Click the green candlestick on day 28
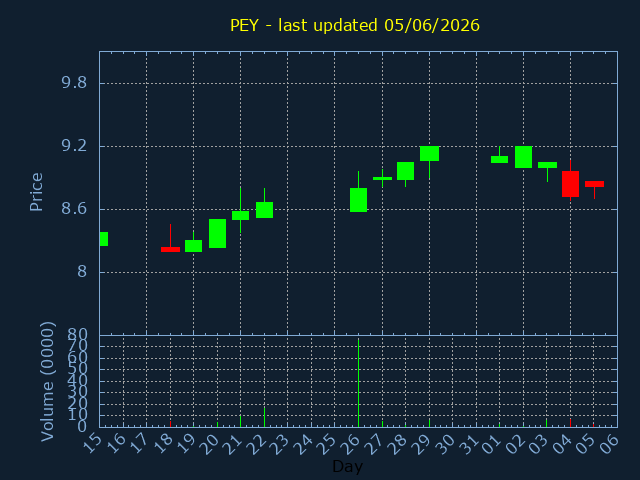640x480 pixels. (405, 171)
